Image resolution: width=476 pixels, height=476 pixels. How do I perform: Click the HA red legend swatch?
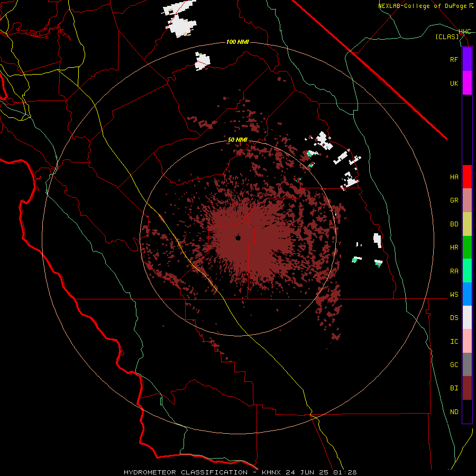tap(467, 177)
